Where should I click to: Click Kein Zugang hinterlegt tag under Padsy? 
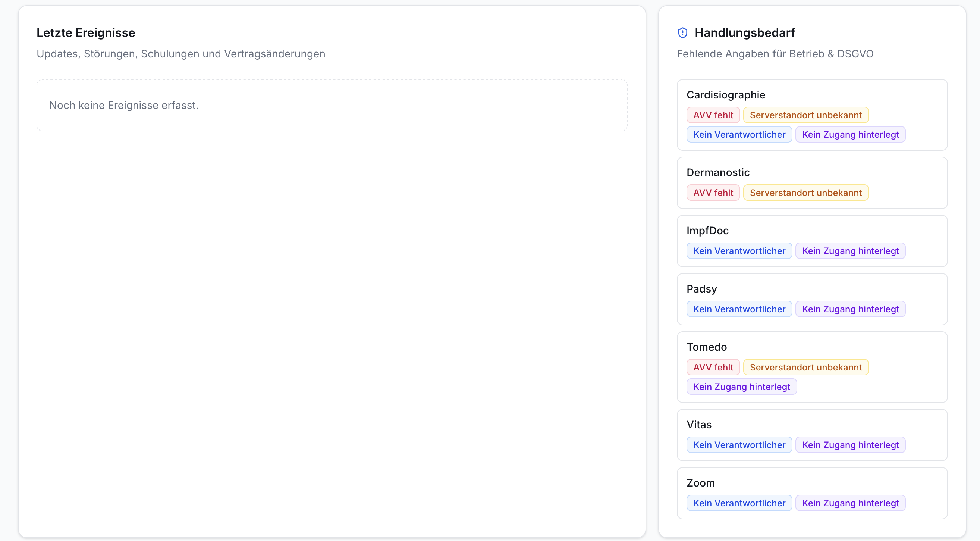[850, 309]
